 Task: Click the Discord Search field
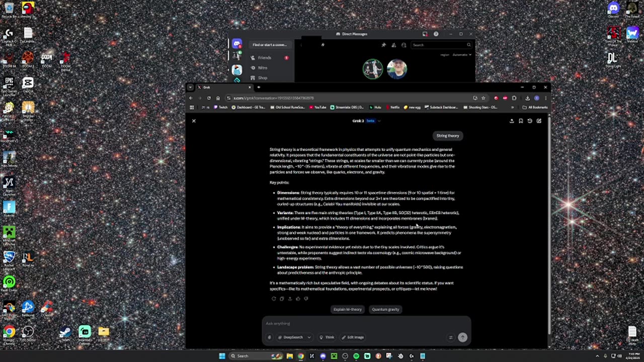(x=441, y=45)
